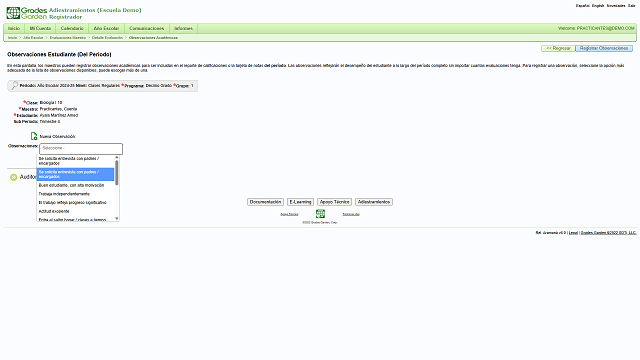Click the Grades Garden copyright footer link

pos(609,233)
